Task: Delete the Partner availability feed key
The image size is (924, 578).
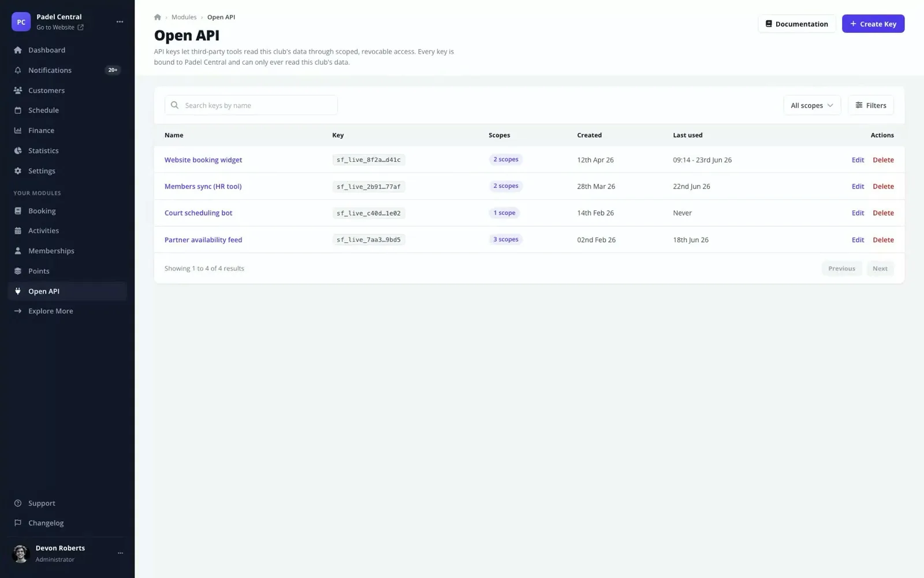Action: 883,240
